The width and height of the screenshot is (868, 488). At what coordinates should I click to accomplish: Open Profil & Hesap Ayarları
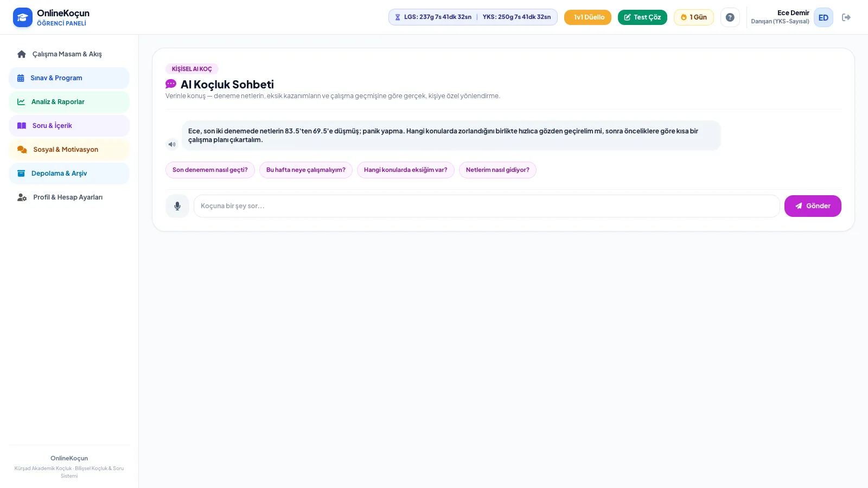tap(69, 197)
